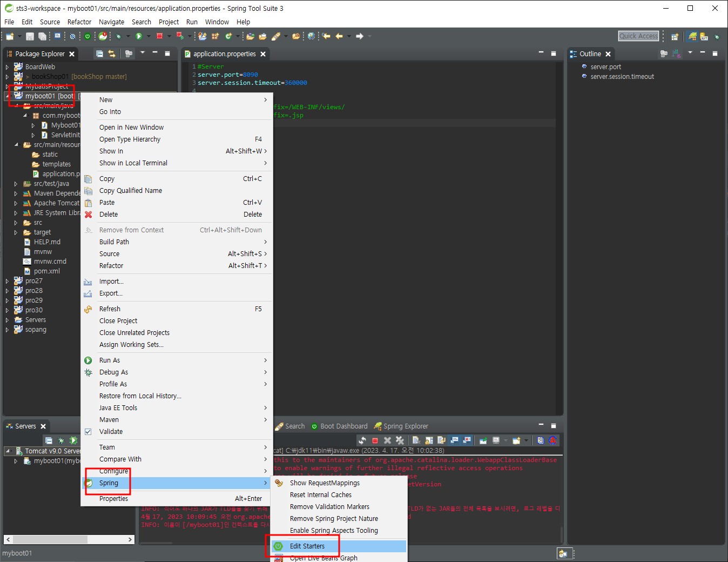Click the Open Console icon

[x=516, y=440]
